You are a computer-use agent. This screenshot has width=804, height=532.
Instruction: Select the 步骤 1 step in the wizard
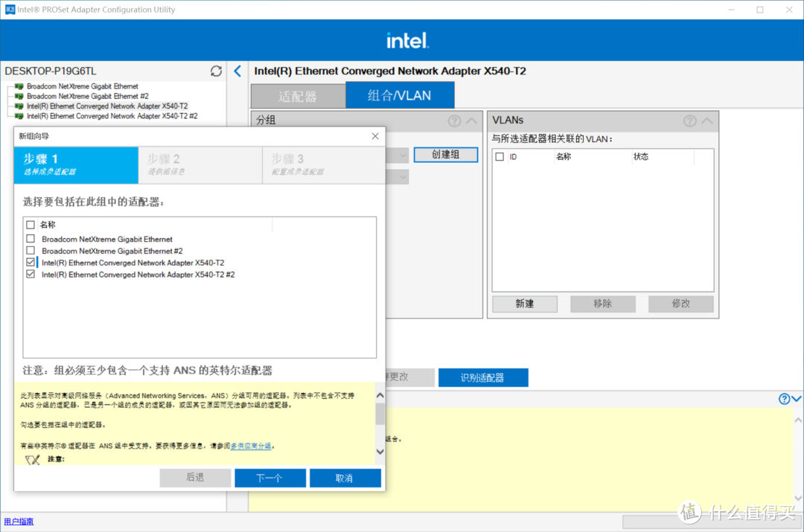pos(76,164)
